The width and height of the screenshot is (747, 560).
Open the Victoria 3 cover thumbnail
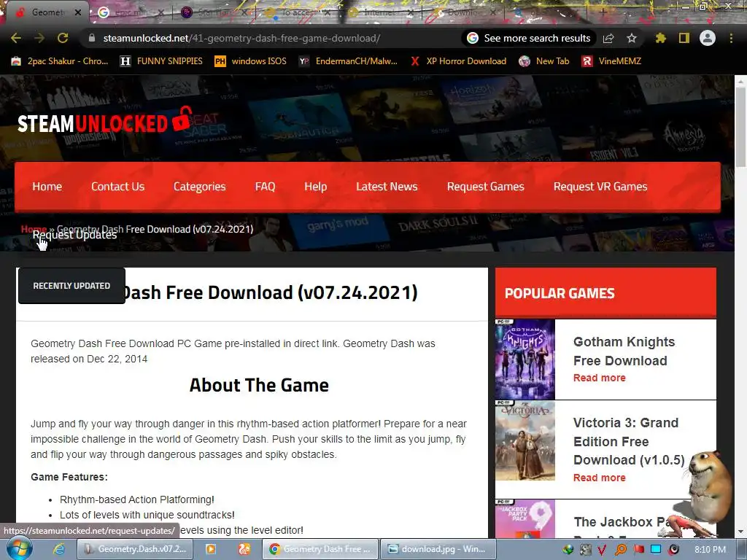pos(525,441)
